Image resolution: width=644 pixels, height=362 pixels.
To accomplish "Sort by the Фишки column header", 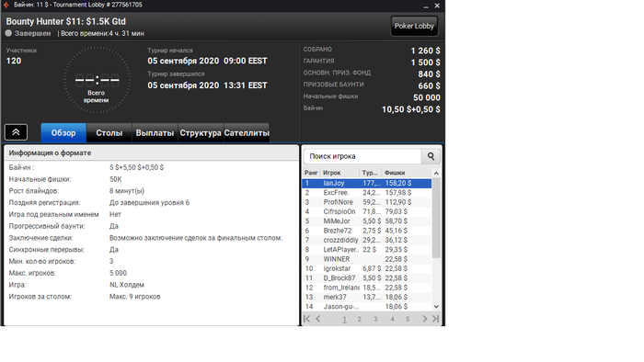I will (x=407, y=173).
